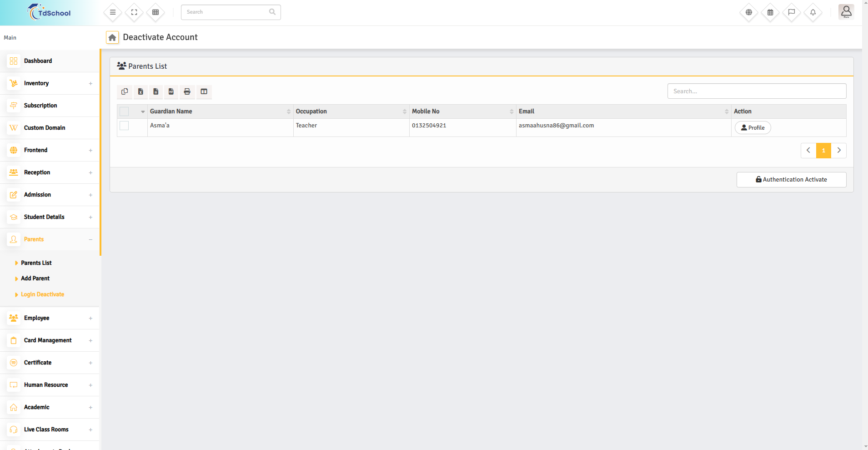The height and width of the screenshot is (450, 868).
Task: Toggle fullscreen mode icon
Action: point(134,12)
